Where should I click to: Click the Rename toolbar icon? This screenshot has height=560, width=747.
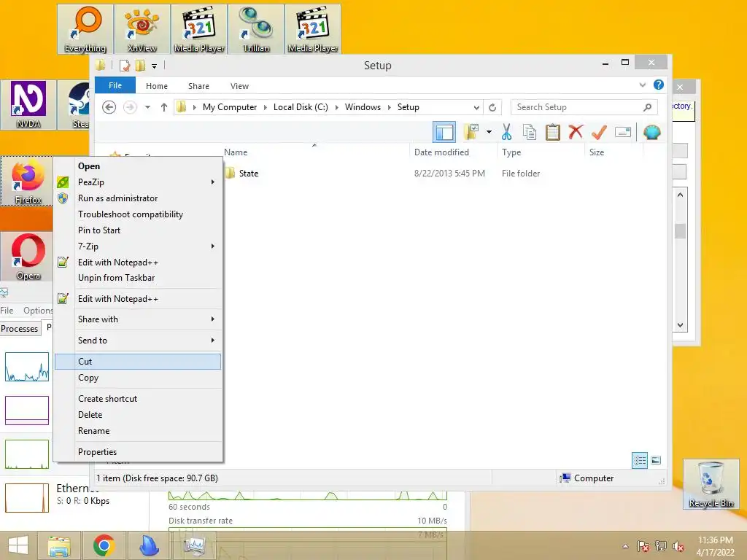[x=623, y=132]
